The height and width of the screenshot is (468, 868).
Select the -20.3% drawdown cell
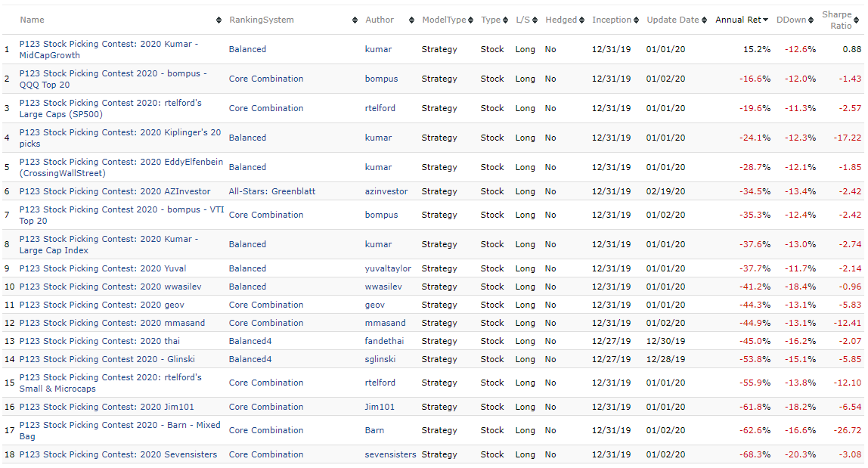[800, 454]
